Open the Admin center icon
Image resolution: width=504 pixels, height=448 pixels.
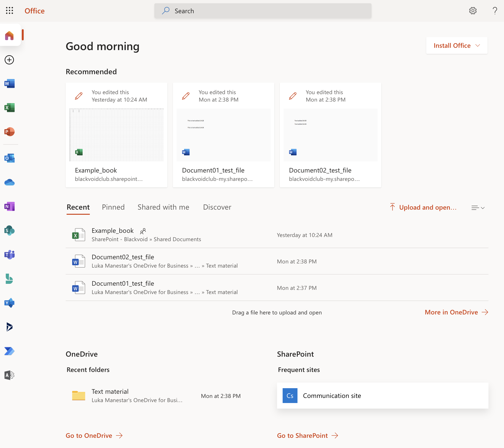9,375
